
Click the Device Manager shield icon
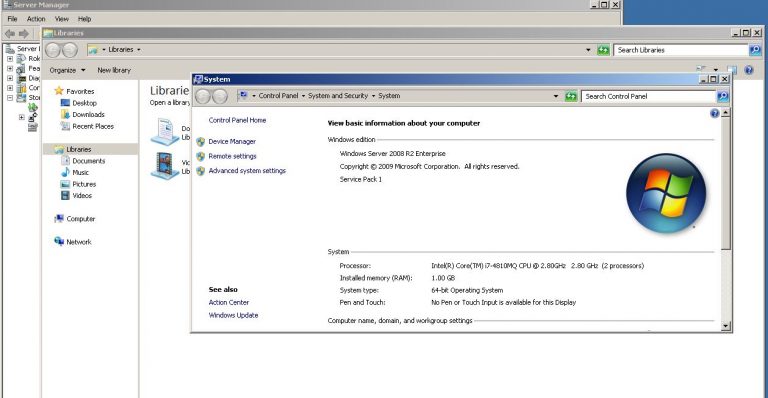pyautogui.click(x=200, y=142)
